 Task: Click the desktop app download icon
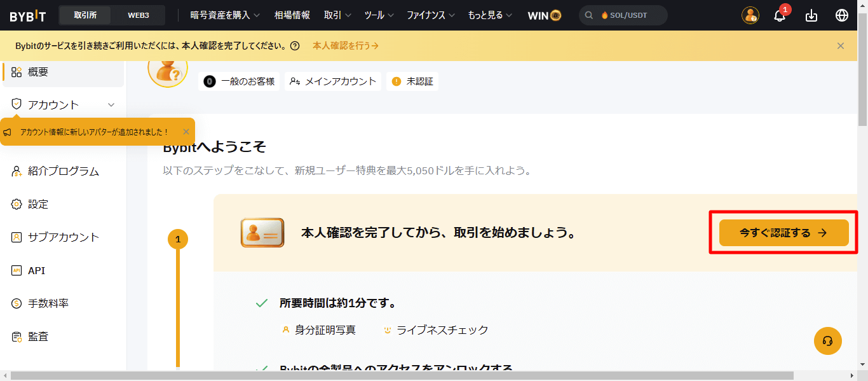point(811,15)
